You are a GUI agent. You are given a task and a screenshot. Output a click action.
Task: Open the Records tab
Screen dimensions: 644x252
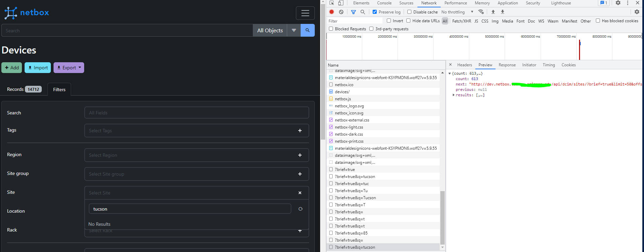coord(24,89)
